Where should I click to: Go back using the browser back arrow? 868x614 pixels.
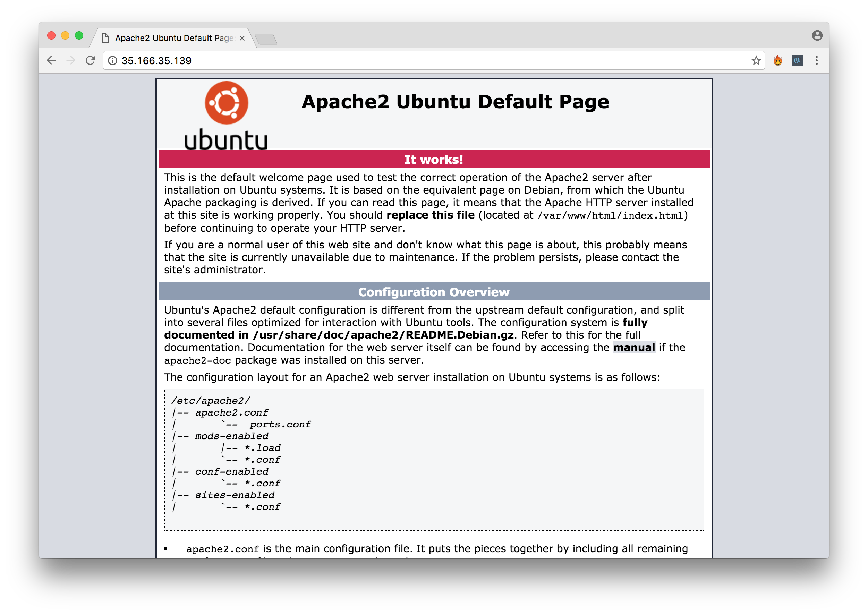pos(51,60)
